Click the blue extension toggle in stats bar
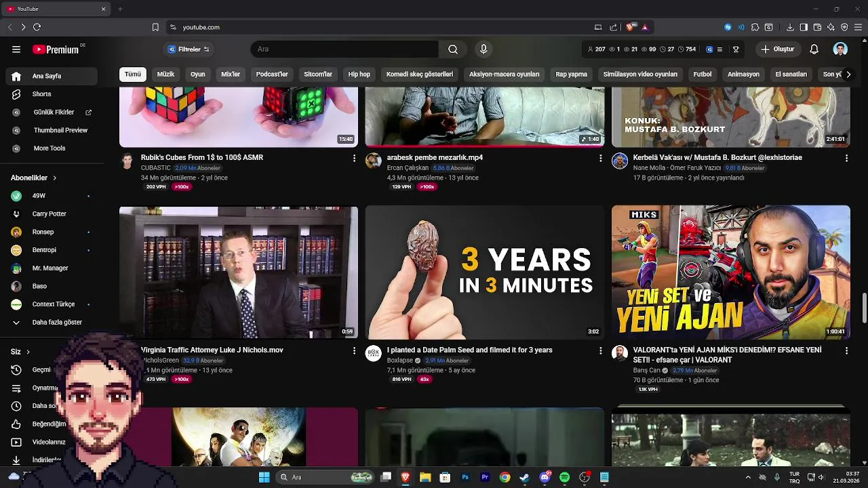 [709, 49]
